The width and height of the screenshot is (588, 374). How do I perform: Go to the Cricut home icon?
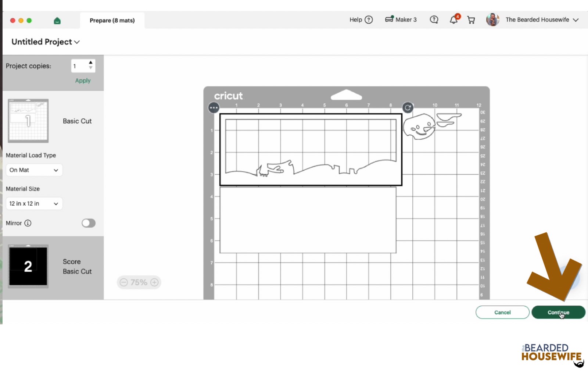click(x=57, y=21)
